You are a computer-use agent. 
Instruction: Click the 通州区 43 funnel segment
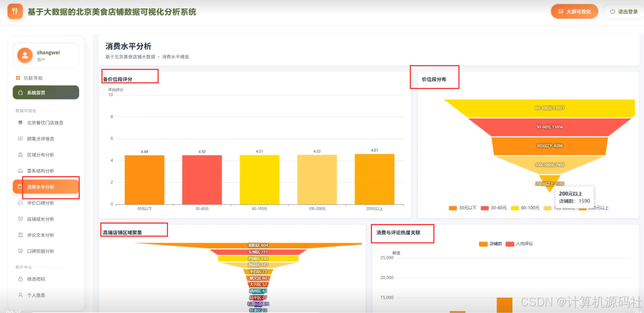(x=258, y=291)
